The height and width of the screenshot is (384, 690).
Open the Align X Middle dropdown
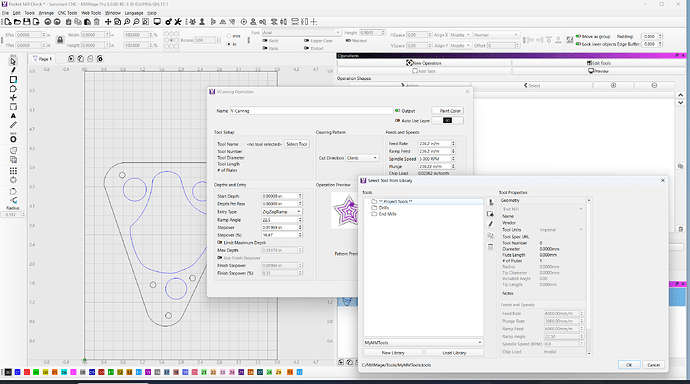[x=460, y=35]
